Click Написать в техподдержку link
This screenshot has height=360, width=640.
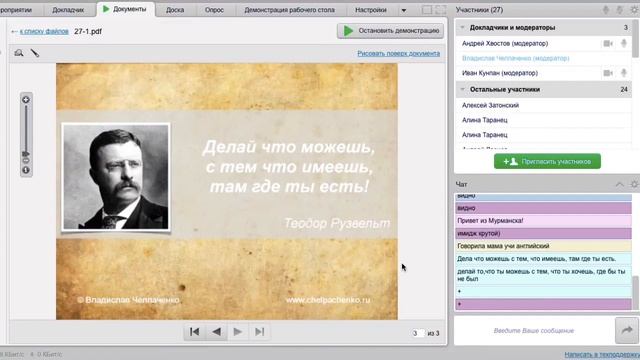(602, 355)
